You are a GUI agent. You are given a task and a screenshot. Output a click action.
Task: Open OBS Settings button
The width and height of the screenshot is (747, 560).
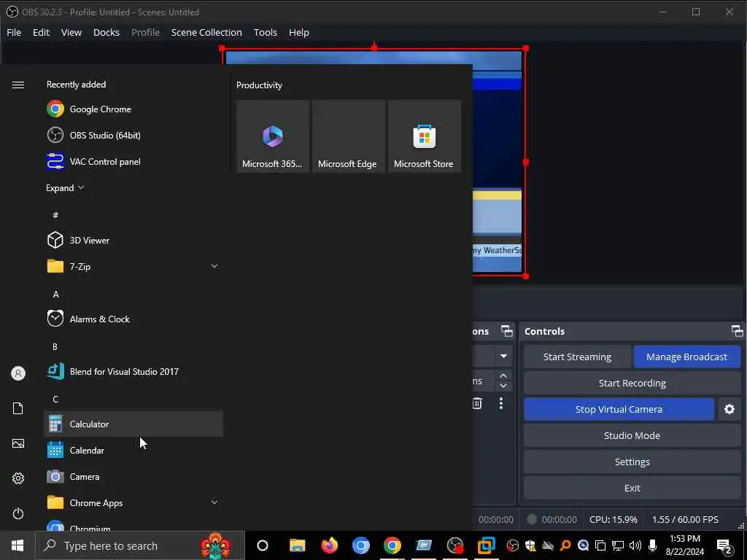pyautogui.click(x=632, y=462)
